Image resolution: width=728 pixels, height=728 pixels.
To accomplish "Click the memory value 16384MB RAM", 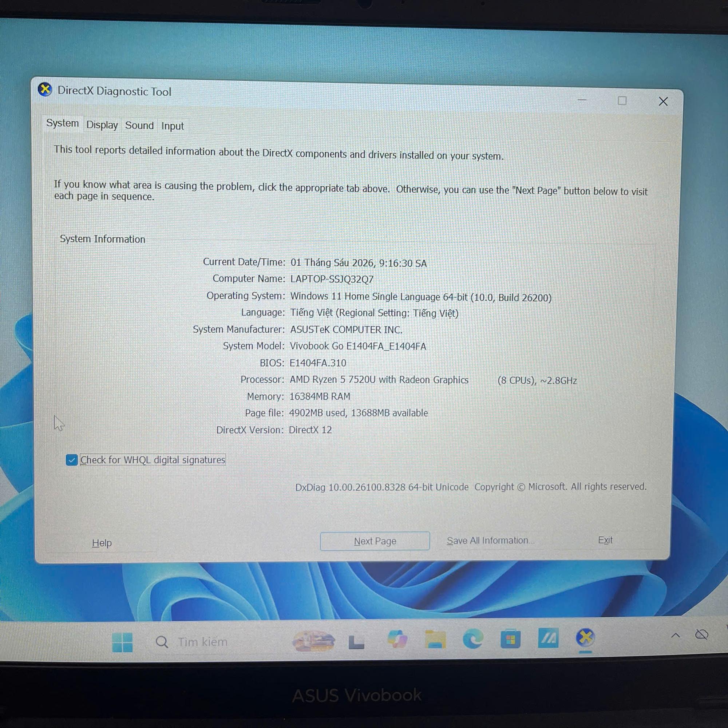I will [320, 396].
